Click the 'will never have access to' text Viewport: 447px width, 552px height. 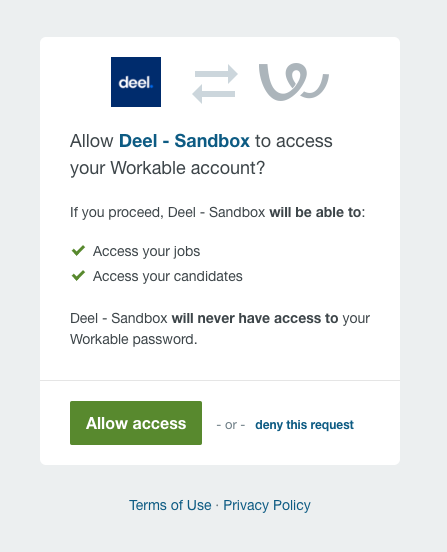pyautogui.click(x=255, y=318)
